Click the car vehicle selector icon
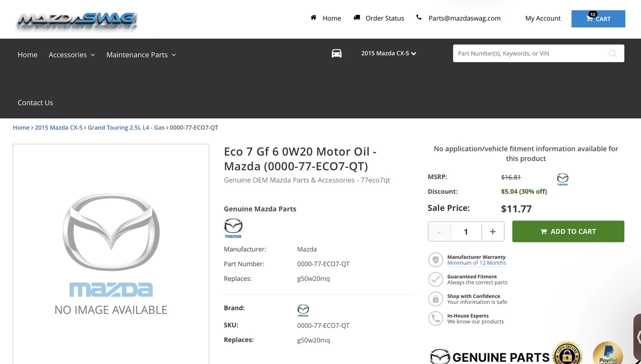This screenshot has width=641, height=364. 337,54
